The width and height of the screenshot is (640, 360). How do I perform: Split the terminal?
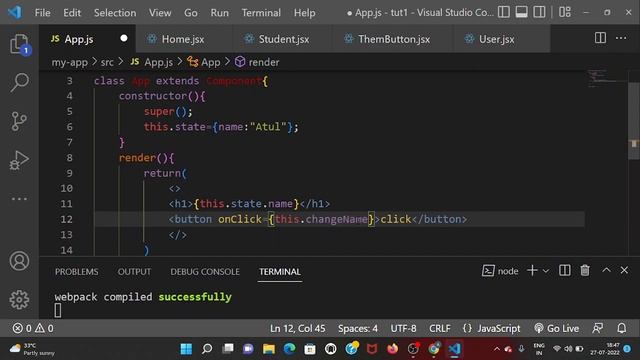click(x=564, y=271)
